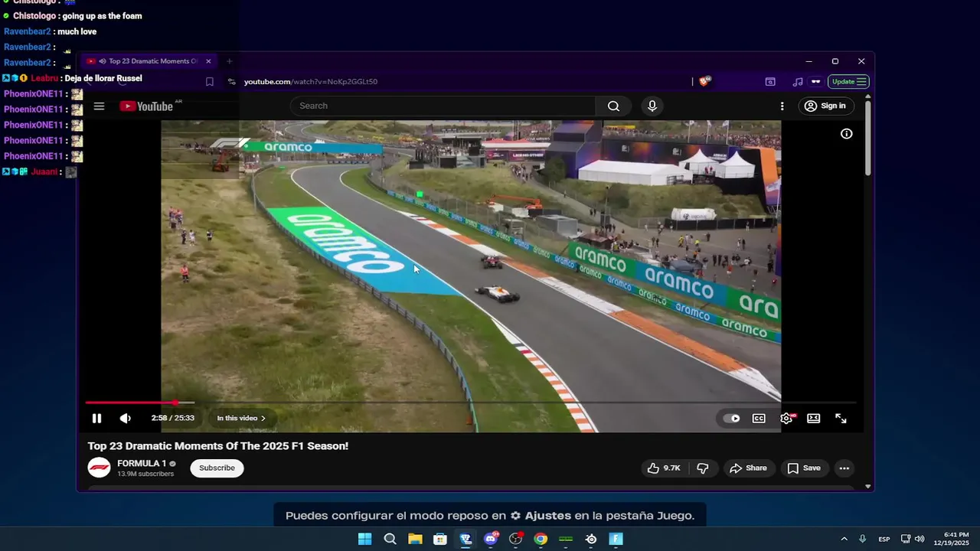Open the system tray volume control
This screenshot has width=980, height=551.
click(920, 539)
